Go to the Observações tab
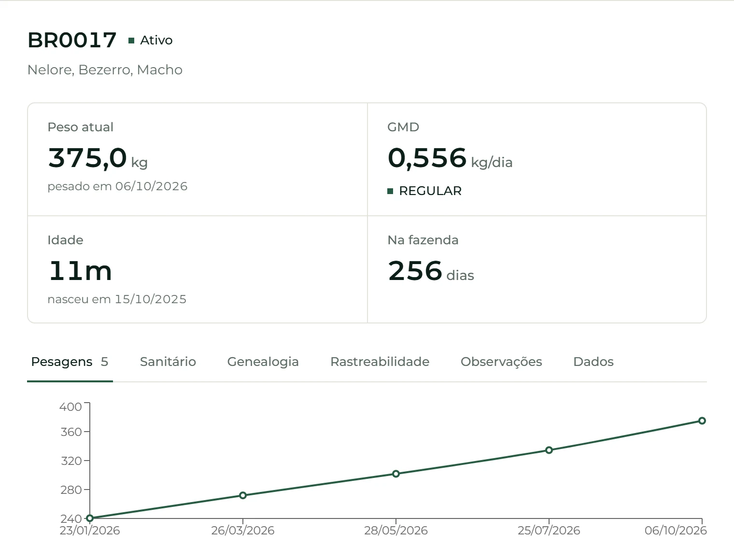734x560 pixels. (501, 362)
